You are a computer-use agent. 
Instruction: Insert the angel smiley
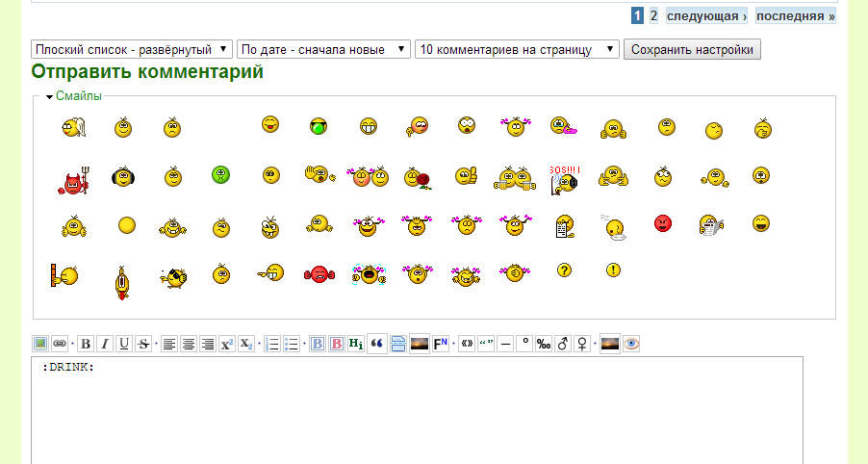click(x=74, y=127)
